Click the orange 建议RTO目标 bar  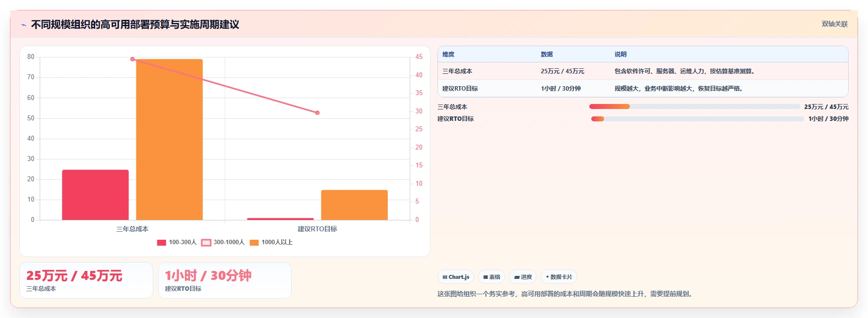354,205
